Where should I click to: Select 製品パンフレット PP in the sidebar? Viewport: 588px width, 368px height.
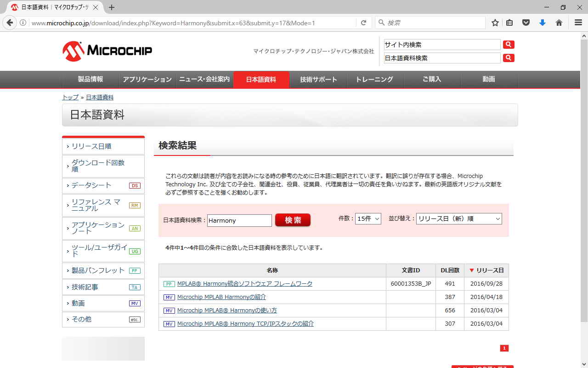tap(103, 270)
